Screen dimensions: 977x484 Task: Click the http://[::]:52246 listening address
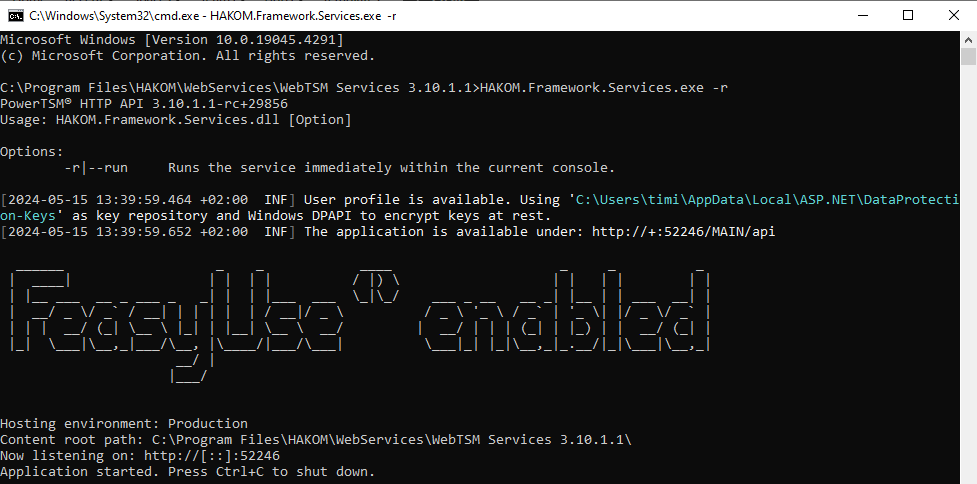(x=212, y=456)
